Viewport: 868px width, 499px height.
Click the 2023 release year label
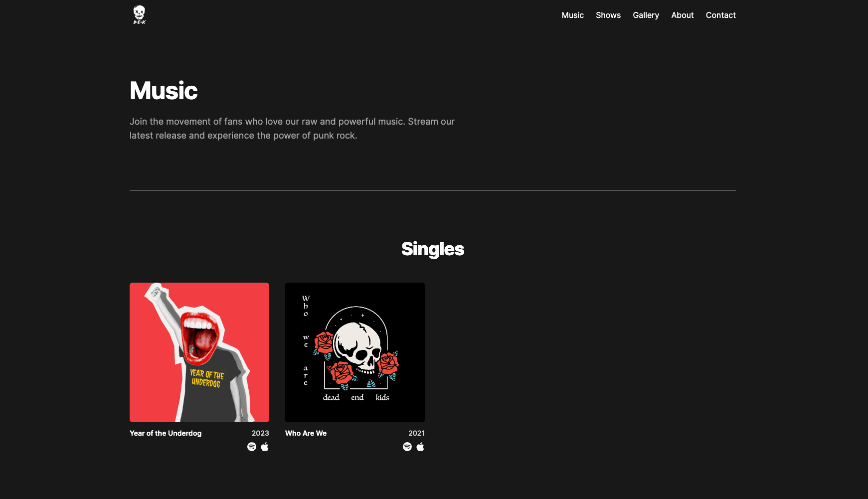(x=260, y=433)
